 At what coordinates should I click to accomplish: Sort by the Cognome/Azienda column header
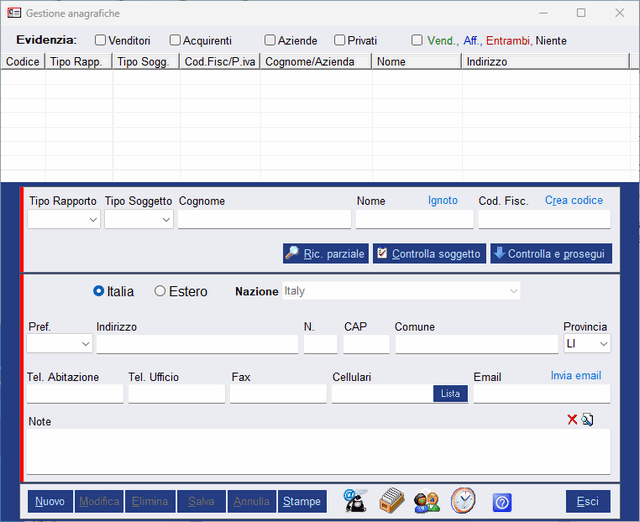(x=315, y=62)
